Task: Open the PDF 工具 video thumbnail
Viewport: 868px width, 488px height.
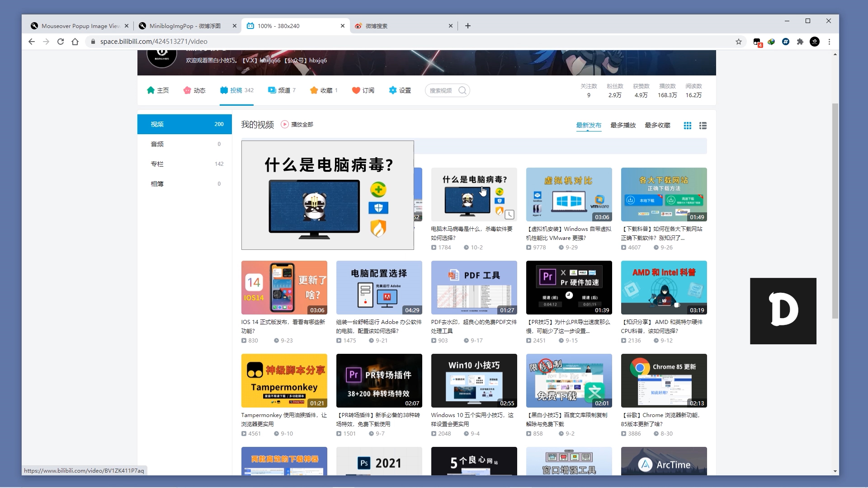Action: (474, 287)
